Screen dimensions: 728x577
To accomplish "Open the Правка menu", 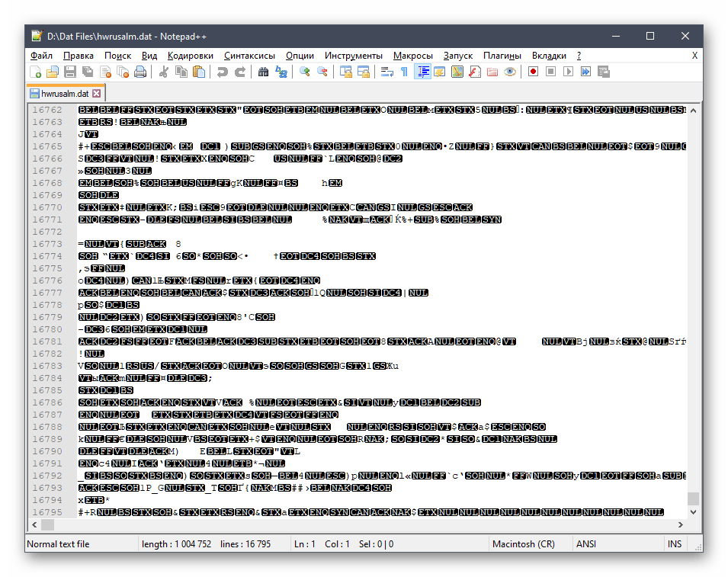I will pyautogui.click(x=79, y=56).
